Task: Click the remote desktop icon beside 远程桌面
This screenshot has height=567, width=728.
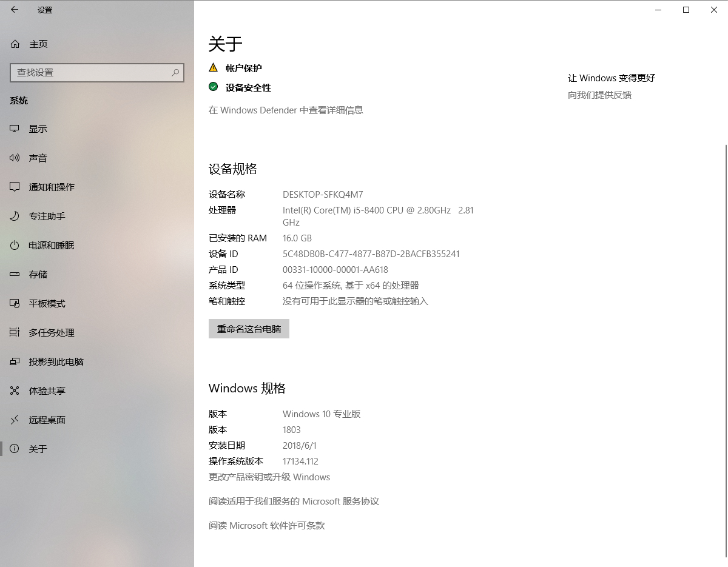Action: tap(15, 420)
